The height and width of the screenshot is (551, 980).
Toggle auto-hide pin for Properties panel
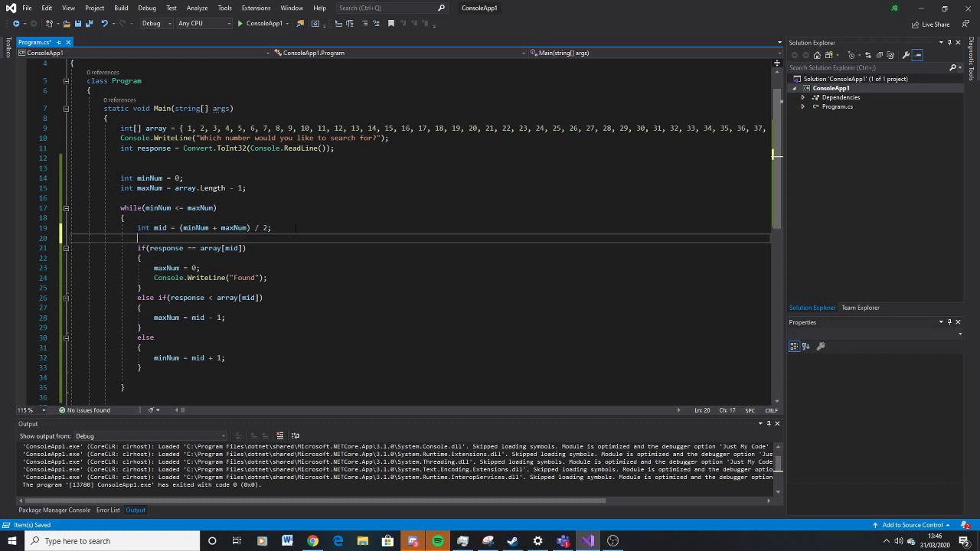(949, 322)
